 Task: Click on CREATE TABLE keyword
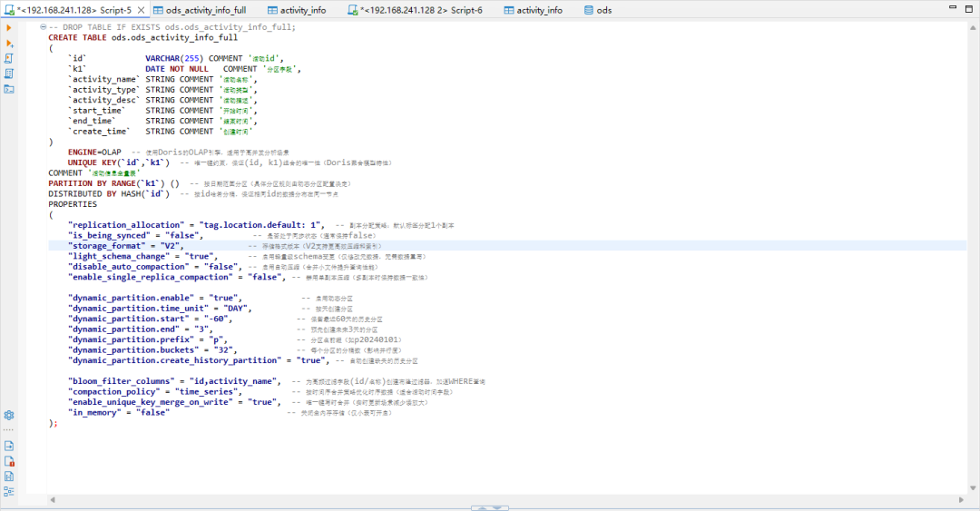[x=77, y=37]
